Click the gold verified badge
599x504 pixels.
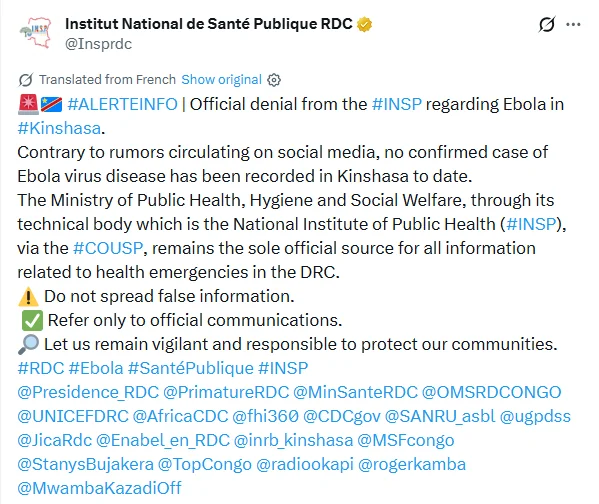coord(364,24)
